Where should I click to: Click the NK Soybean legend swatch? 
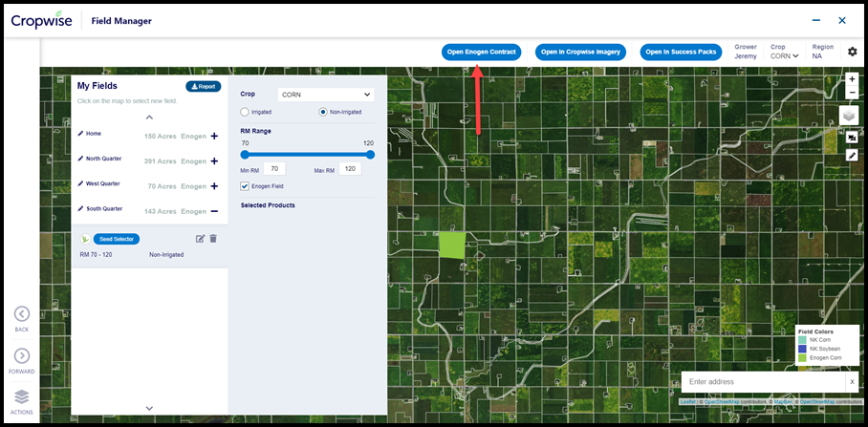802,349
